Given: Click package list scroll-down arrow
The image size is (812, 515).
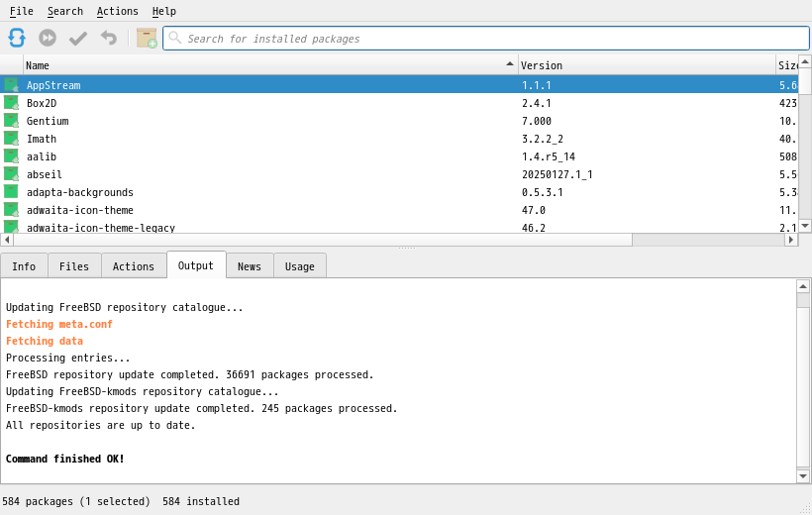Looking at the screenshot, I should [805, 226].
